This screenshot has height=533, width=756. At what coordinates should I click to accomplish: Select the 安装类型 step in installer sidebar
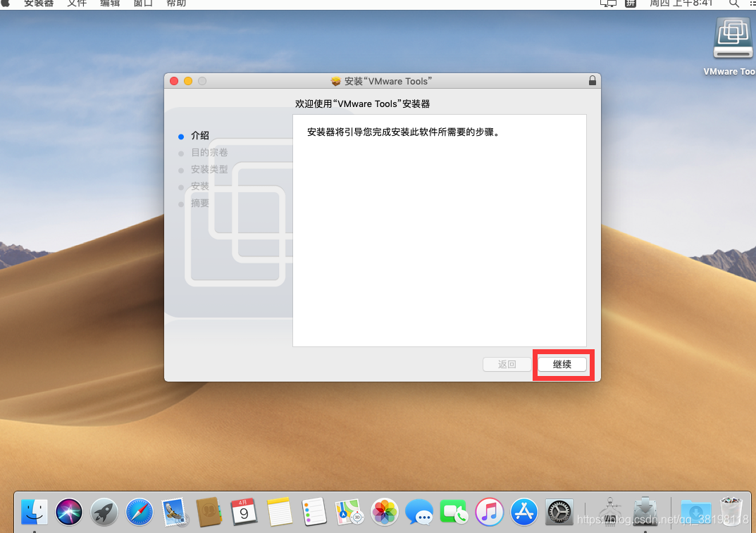click(x=209, y=169)
